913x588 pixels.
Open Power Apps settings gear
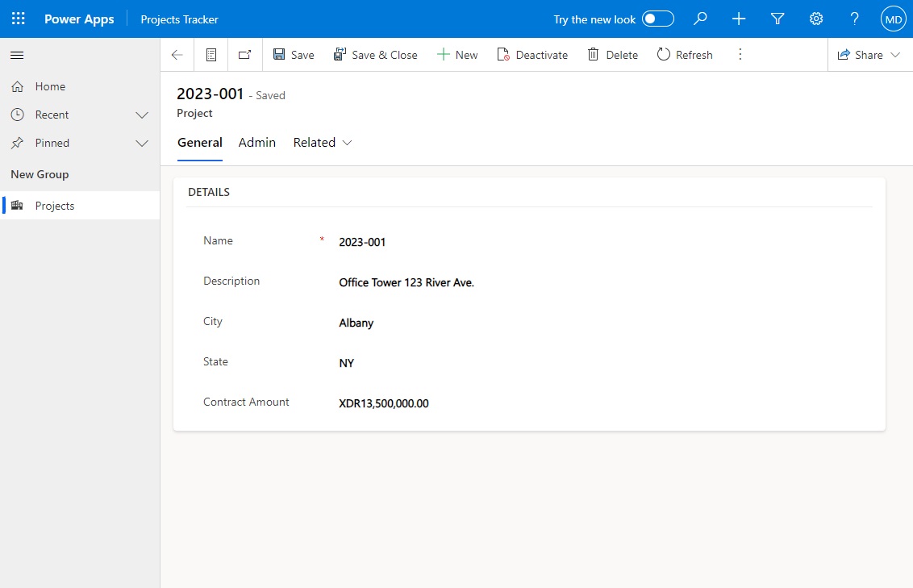(x=815, y=19)
